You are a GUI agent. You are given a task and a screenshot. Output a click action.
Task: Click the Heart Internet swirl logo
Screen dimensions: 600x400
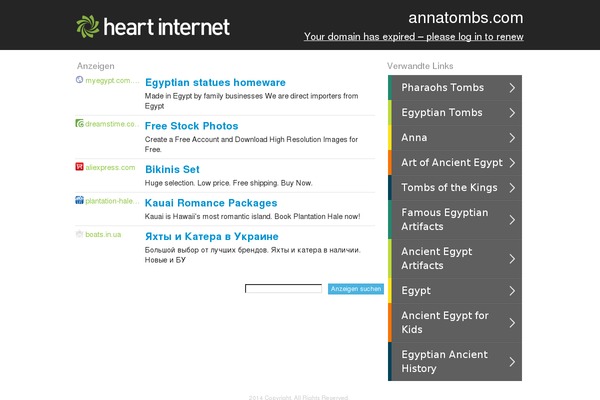pos(88,26)
